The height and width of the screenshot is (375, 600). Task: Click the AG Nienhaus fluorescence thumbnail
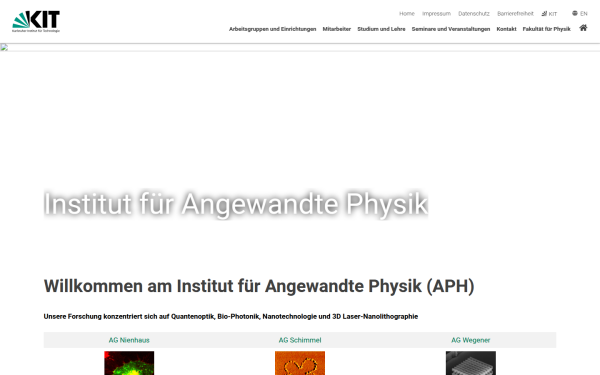129,363
